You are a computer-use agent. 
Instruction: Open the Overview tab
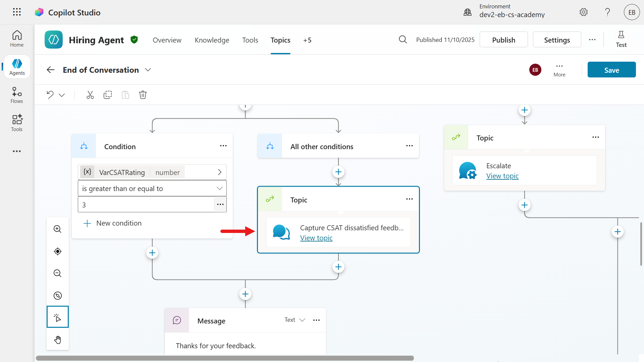click(x=167, y=40)
